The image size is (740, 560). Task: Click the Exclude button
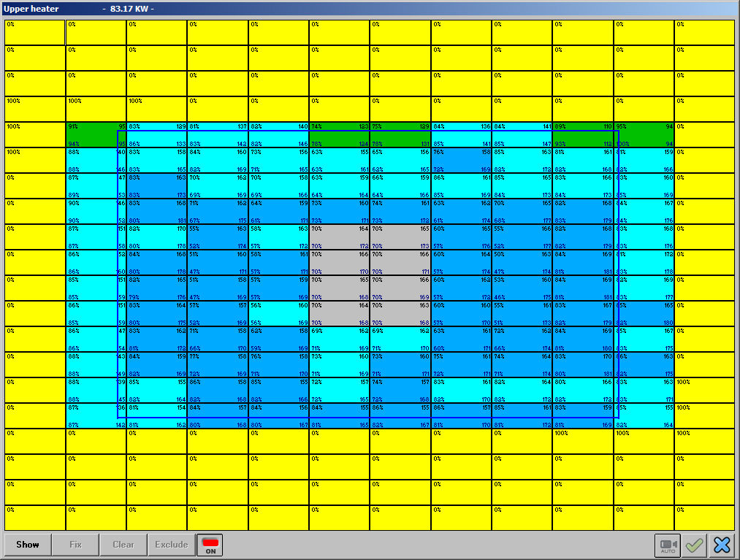coord(172,545)
